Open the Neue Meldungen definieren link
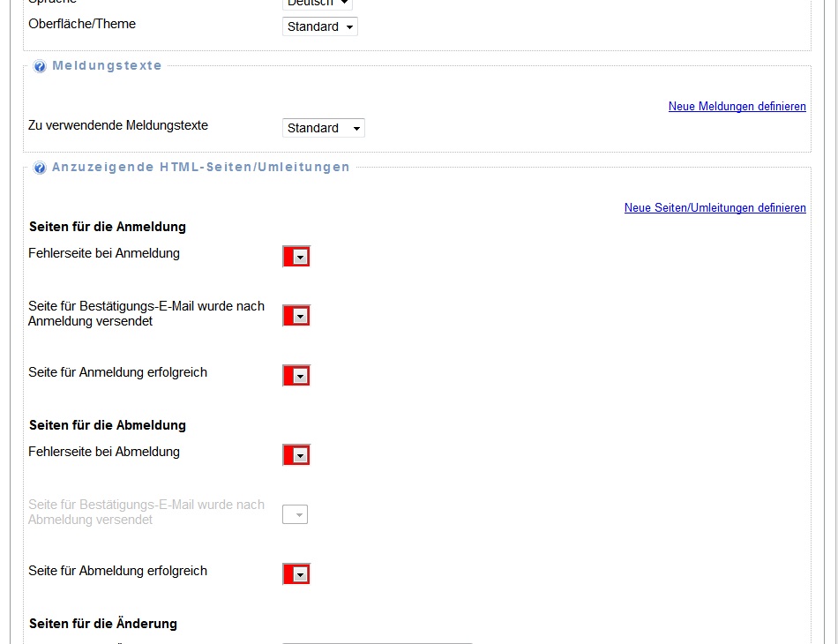838x644 pixels. point(737,107)
